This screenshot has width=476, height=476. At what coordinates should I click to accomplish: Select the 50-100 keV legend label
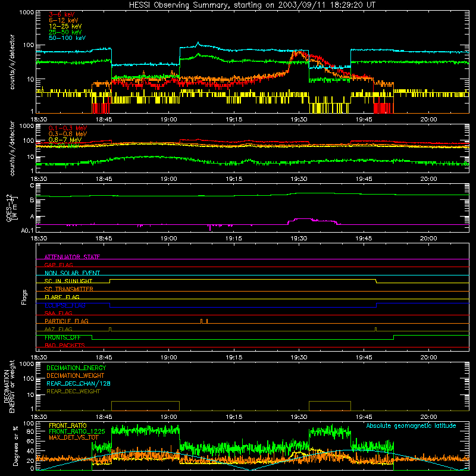(67, 37)
